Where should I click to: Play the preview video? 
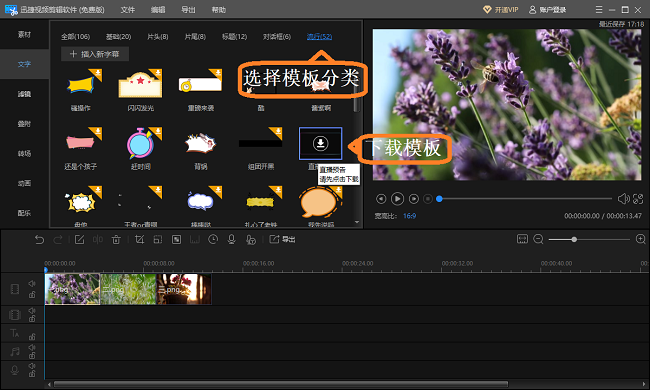click(x=397, y=199)
